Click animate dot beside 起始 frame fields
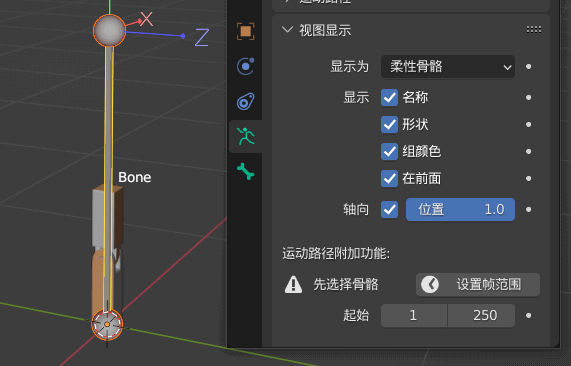This screenshot has width=571, height=366. [x=528, y=315]
